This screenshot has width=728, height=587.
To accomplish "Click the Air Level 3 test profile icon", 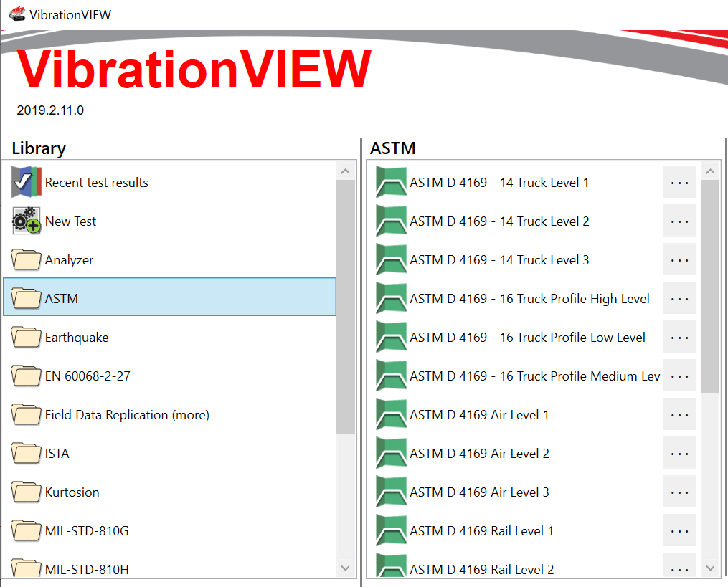I will click(392, 492).
